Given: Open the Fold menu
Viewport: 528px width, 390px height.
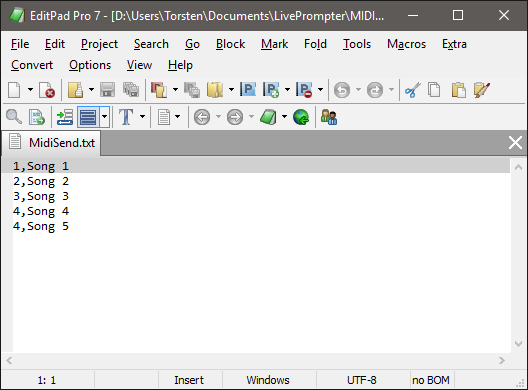Looking at the screenshot, I should [315, 44].
